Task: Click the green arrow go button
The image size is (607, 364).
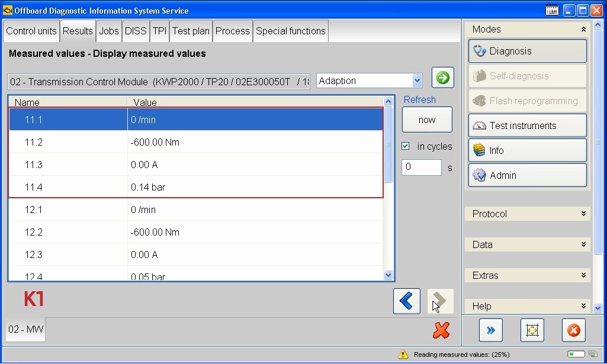Action: (x=442, y=78)
